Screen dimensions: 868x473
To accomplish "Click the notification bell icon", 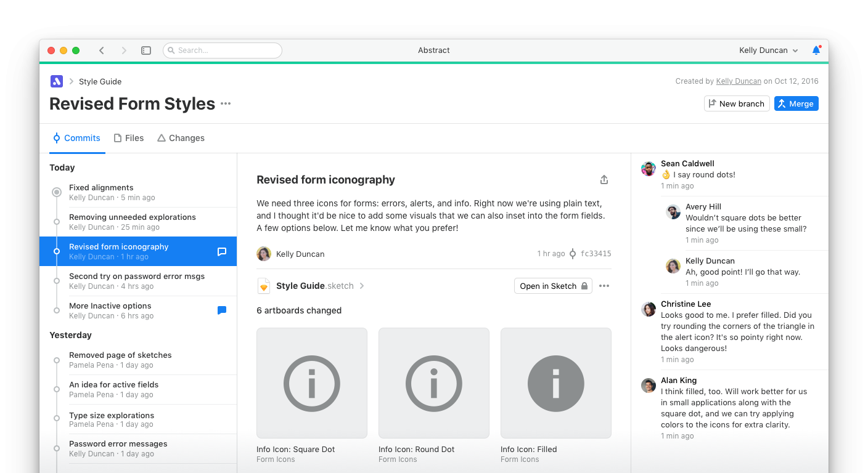I will [x=816, y=51].
